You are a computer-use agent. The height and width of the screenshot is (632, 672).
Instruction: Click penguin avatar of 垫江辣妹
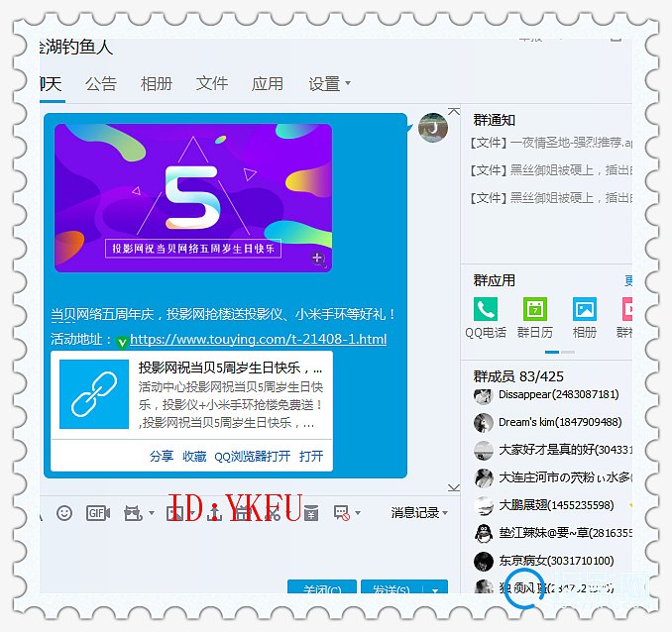[x=483, y=533]
